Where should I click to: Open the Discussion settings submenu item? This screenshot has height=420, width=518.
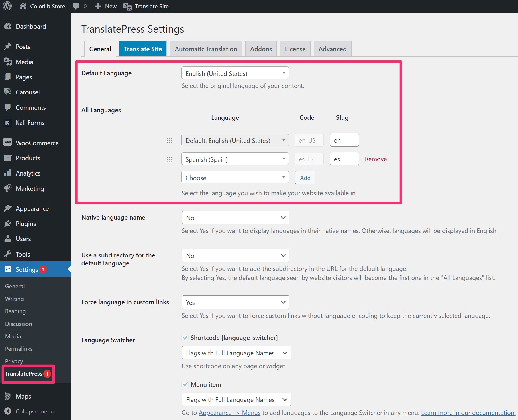(x=19, y=324)
